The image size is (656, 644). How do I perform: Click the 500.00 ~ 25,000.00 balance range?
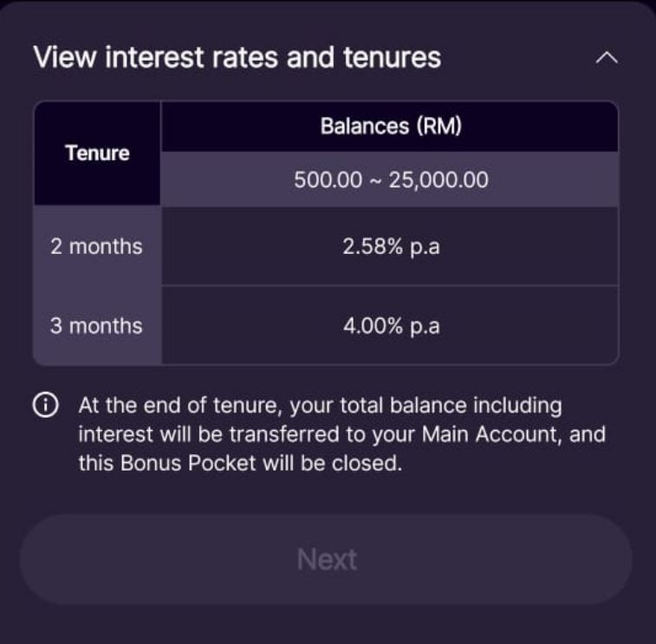[391, 180]
